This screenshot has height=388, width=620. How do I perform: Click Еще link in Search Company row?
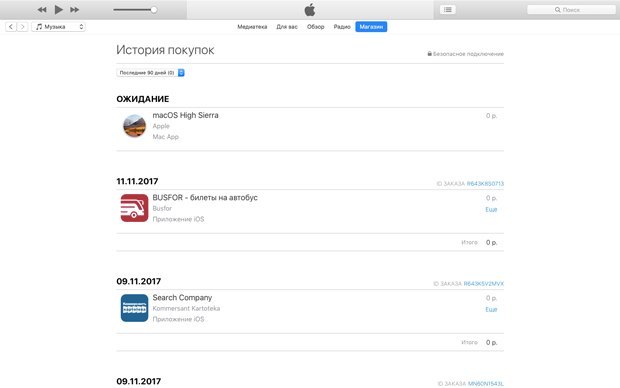tap(491, 310)
